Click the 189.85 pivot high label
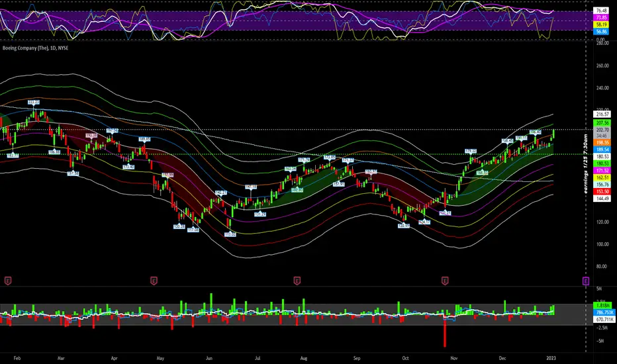The image size is (617, 364). [x=144, y=139]
